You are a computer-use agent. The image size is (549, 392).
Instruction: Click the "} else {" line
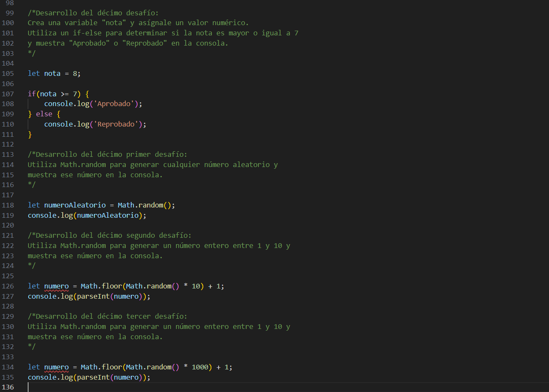[x=44, y=114]
